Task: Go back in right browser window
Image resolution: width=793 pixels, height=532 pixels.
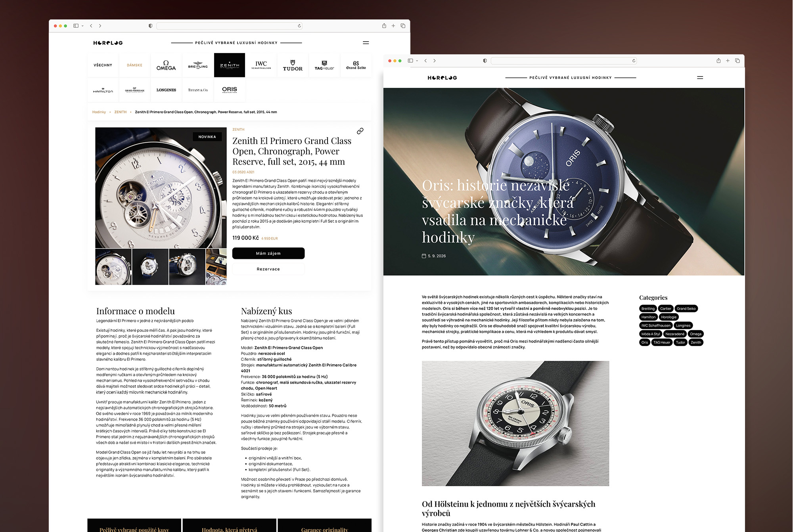Action: (425, 61)
